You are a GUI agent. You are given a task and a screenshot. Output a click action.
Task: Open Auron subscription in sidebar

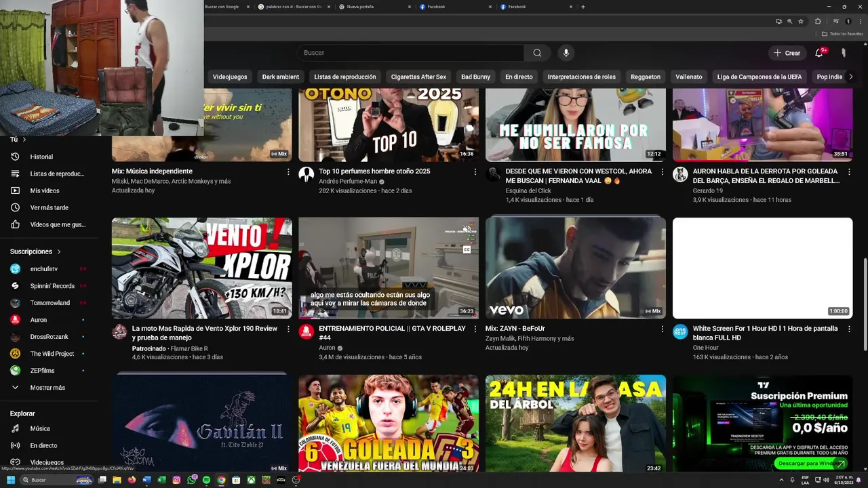[x=49, y=320]
